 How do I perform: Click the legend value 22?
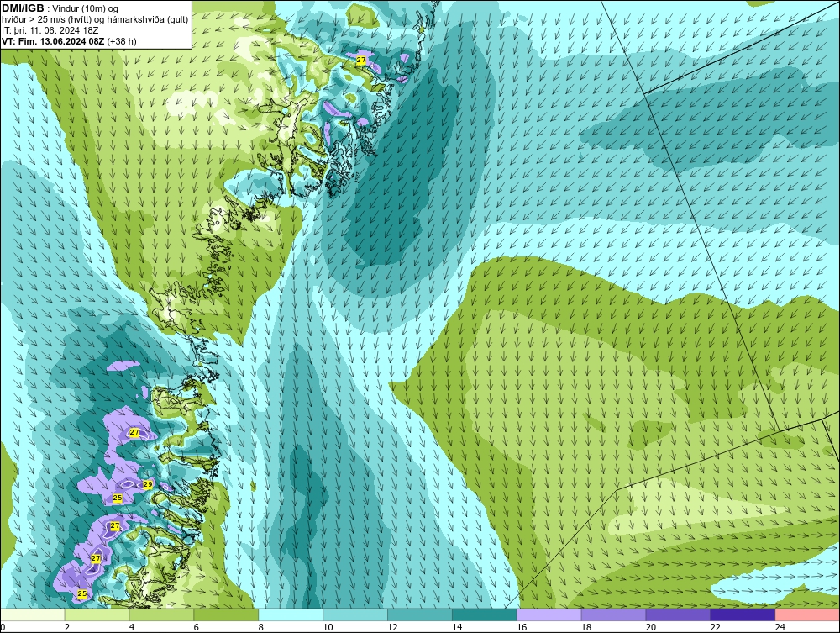(715, 627)
